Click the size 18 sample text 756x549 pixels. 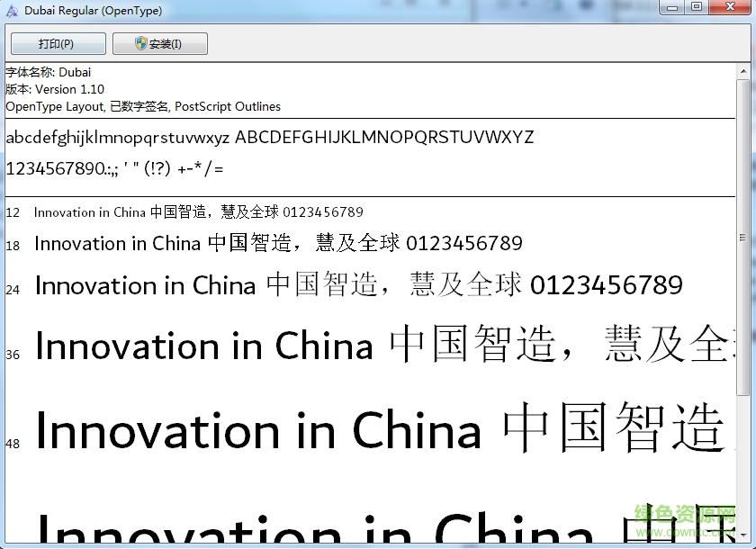[277, 244]
